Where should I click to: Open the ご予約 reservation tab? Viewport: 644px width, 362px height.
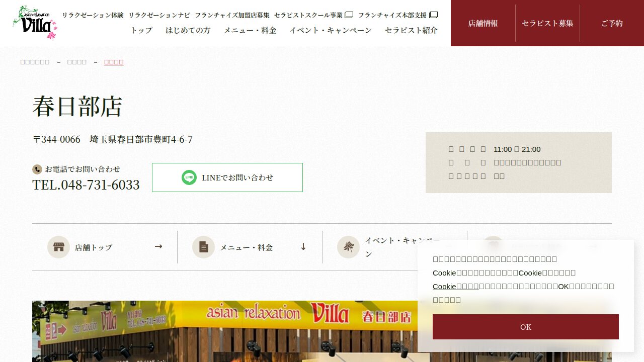pos(612,23)
